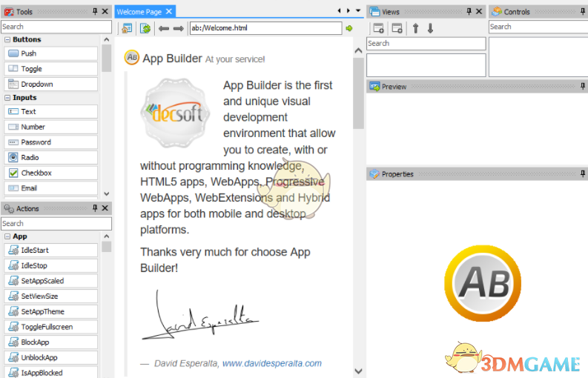Click the Actions list scroll up arrow
The image size is (588, 378).
(x=107, y=236)
